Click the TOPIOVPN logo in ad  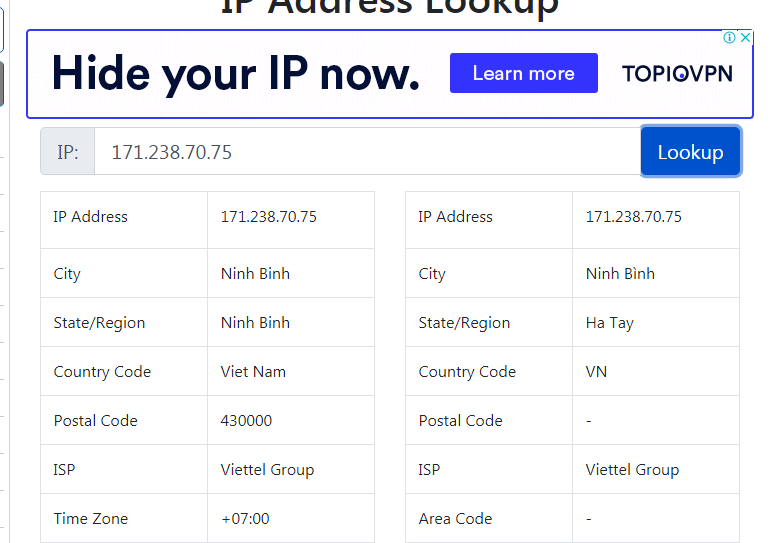click(677, 74)
